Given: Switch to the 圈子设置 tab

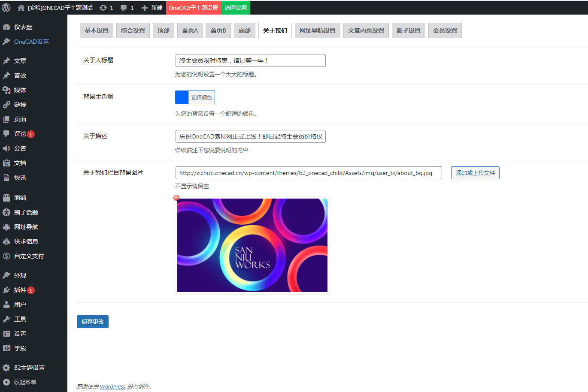Looking at the screenshot, I should [x=409, y=30].
